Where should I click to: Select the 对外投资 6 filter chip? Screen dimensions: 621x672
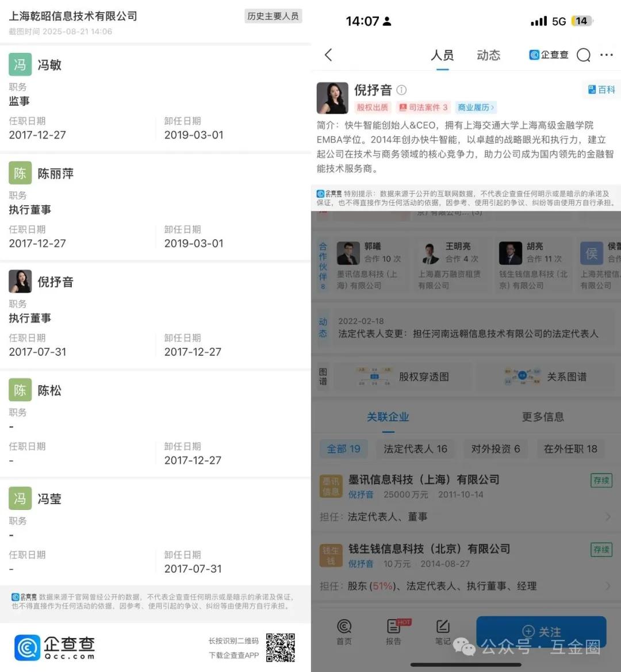(x=496, y=449)
